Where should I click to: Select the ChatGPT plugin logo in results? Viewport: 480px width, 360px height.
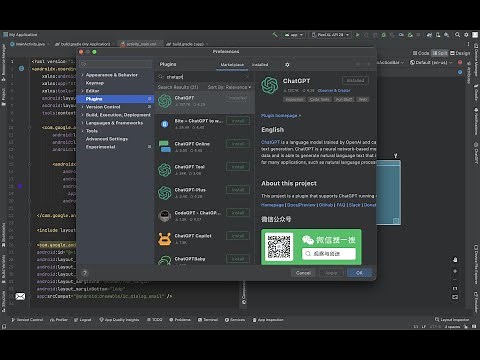click(x=165, y=101)
